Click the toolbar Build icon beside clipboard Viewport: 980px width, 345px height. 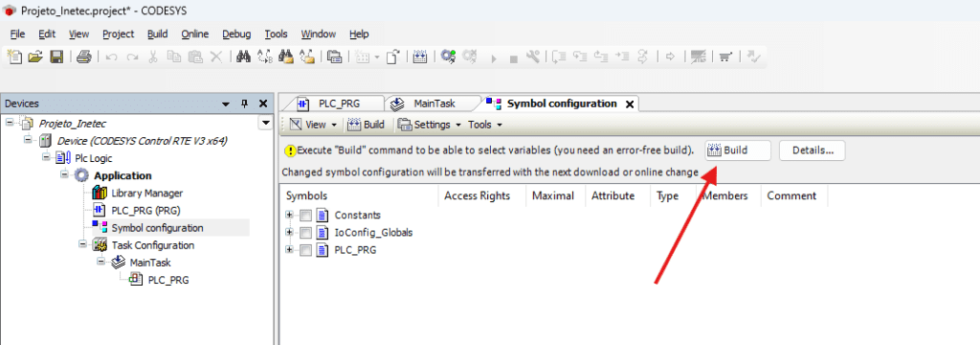click(420, 57)
